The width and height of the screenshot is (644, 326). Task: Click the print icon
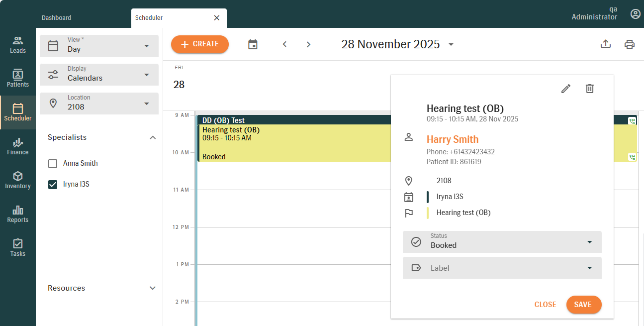tap(629, 44)
